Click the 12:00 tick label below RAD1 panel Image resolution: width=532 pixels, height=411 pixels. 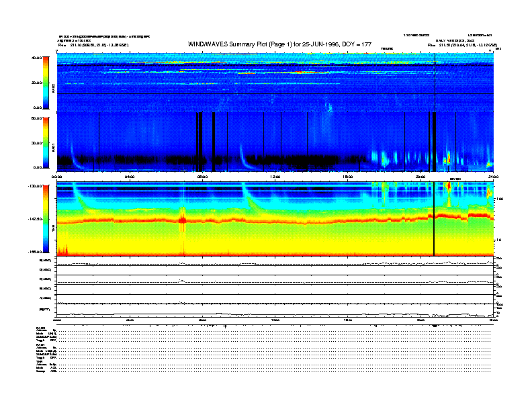click(275, 177)
